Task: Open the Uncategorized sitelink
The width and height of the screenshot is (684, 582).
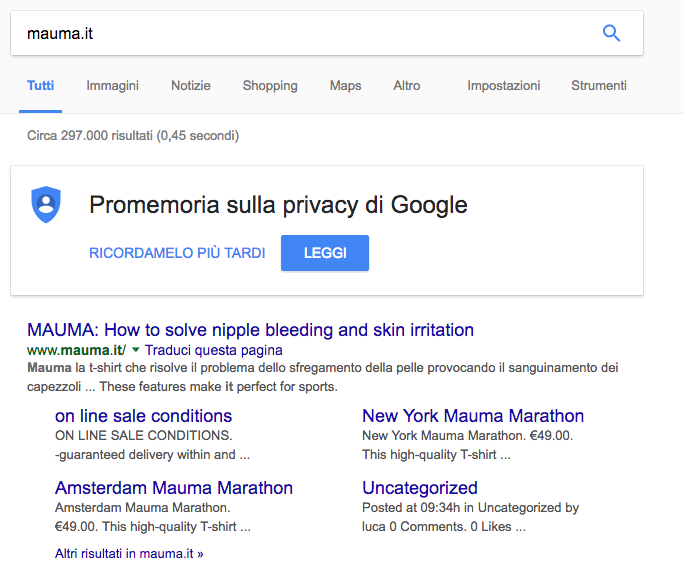Action: (420, 488)
